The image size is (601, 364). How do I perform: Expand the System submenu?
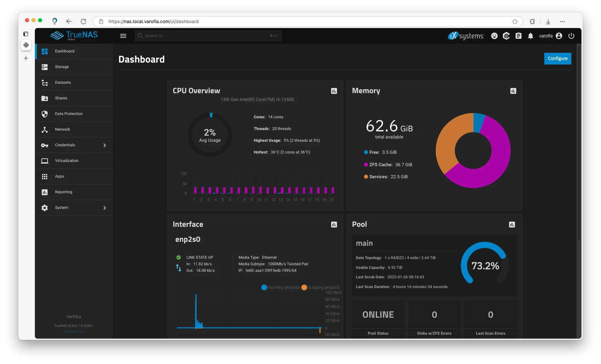(x=105, y=208)
